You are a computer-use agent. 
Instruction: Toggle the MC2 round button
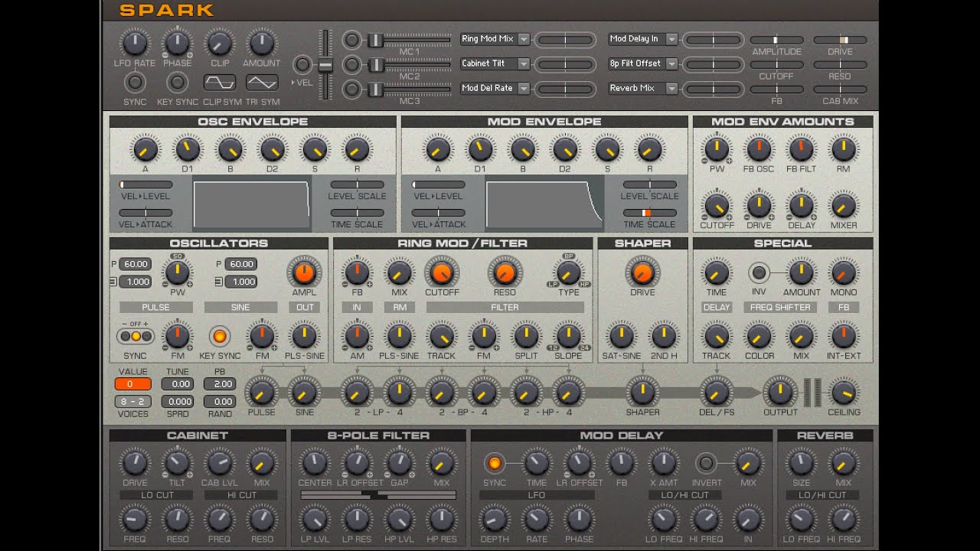coord(351,64)
